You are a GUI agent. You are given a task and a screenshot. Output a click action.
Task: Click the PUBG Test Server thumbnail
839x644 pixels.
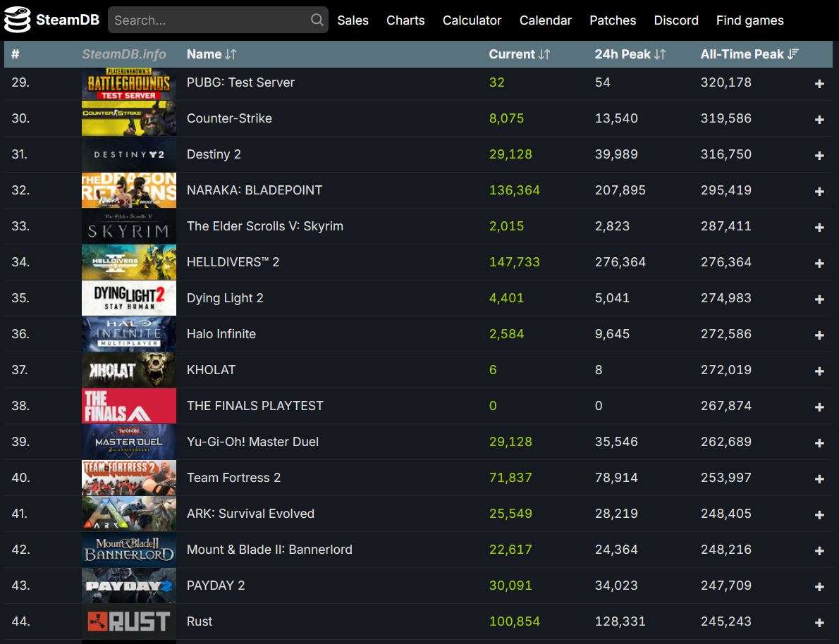click(x=129, y=83)
